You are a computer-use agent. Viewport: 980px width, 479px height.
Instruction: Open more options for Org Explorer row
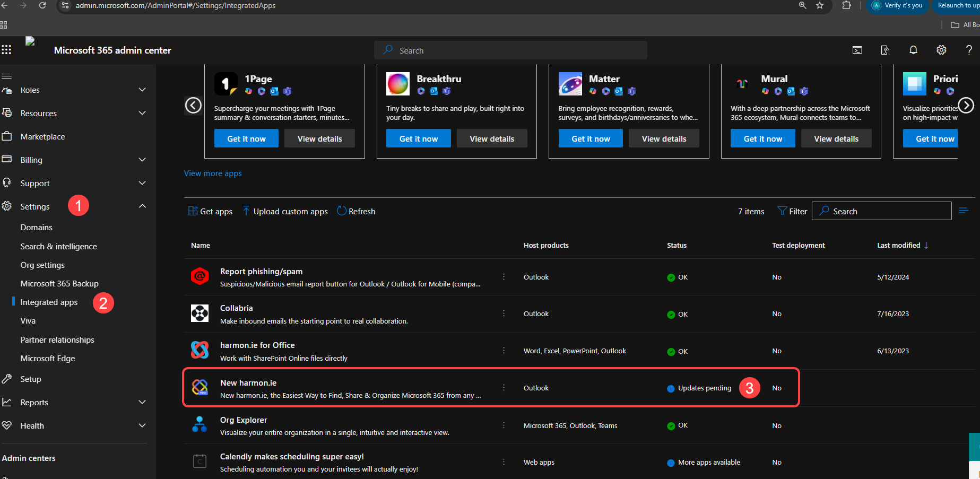tap(504, 425)
